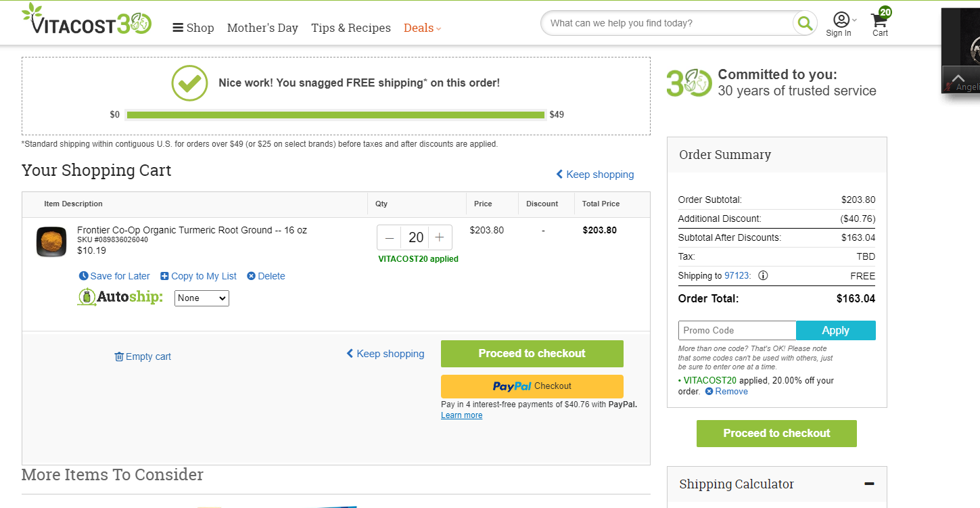The image size is (980, 508).
Task: Click the Subtotal After Discounts value
Action: click(x=858, y=238)
